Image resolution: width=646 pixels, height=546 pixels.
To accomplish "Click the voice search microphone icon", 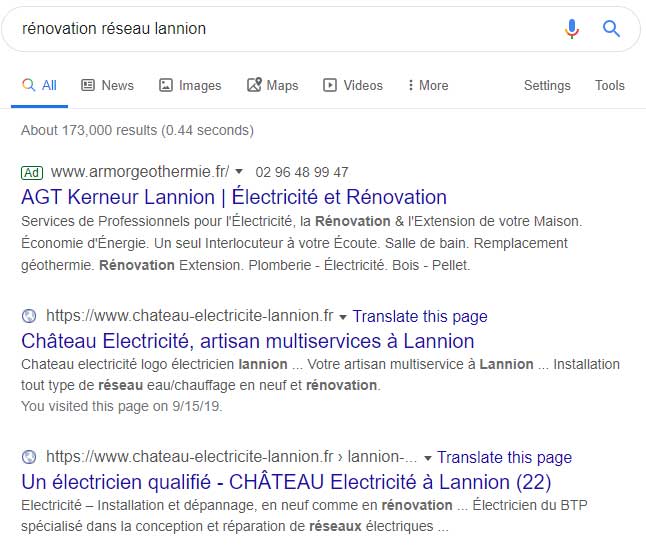I will click(572, 29).
